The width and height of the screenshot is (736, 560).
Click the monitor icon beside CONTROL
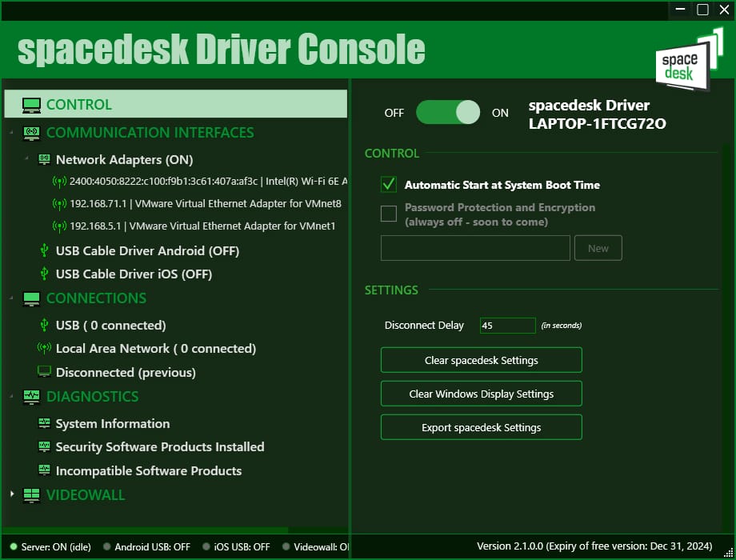pos(31,105)
